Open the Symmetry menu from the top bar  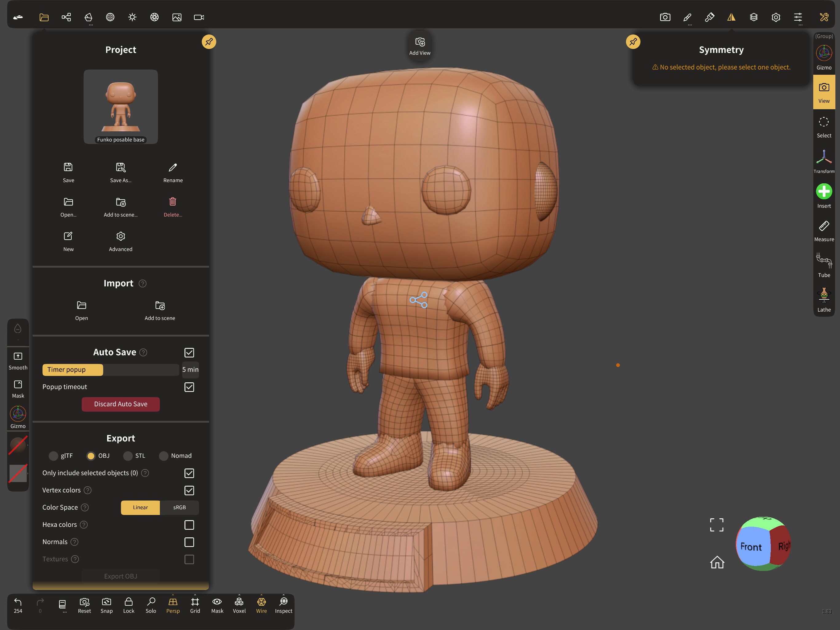click(731, 17)
